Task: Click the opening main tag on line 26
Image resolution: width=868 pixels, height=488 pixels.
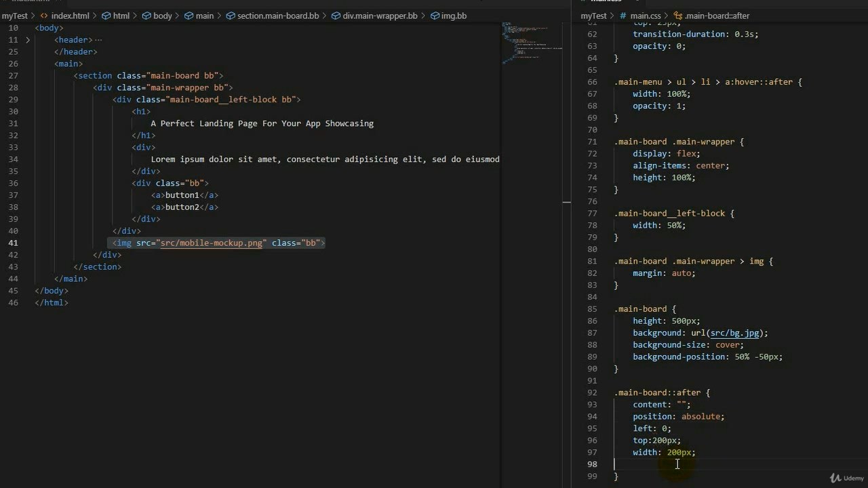Action: pos(68,64)
